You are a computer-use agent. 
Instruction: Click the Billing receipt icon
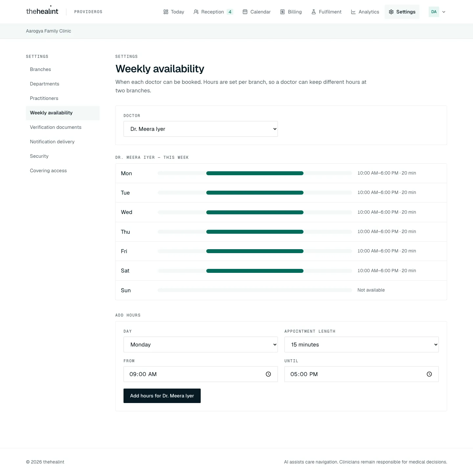[282, 12]
